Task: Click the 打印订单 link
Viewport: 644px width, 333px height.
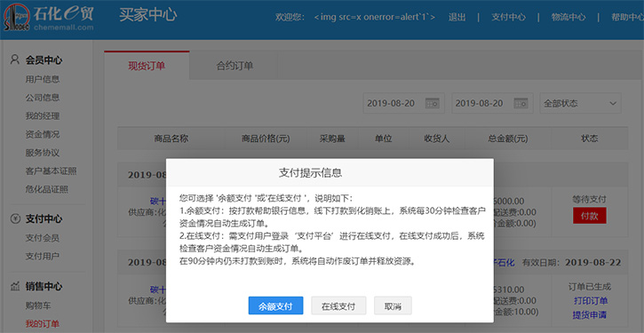Action: [x=590, y=301]
